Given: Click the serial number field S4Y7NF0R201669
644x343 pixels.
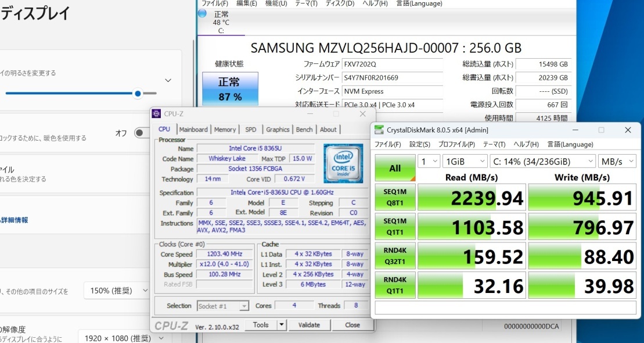Looking at the screenshot, I should 392,78.
